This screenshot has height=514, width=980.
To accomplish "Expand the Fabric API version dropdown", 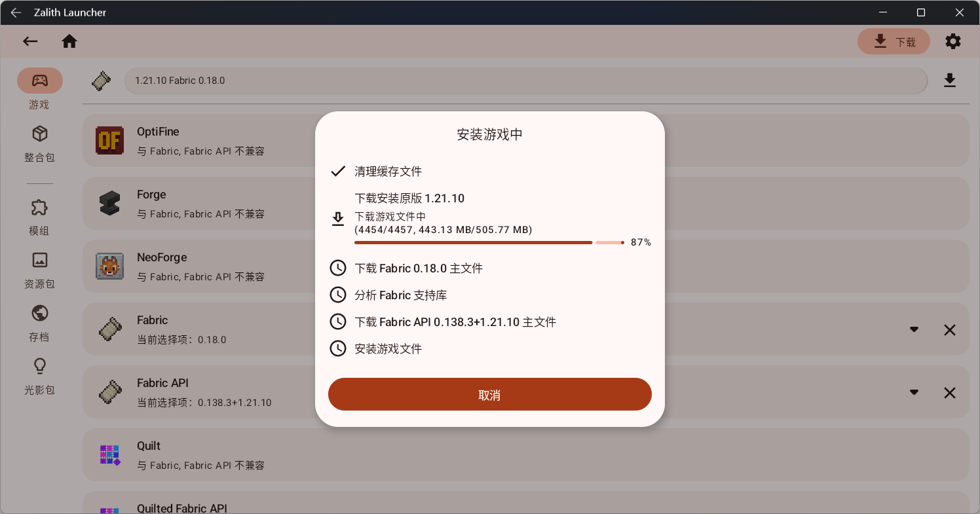I will coord(914,392).
